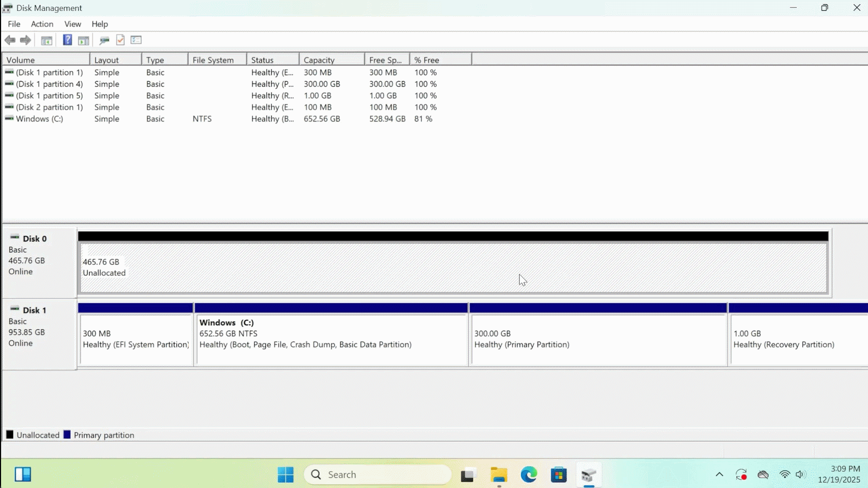Open Help via the blue question mark icon

pyautogui.click(x=67, y=40)
